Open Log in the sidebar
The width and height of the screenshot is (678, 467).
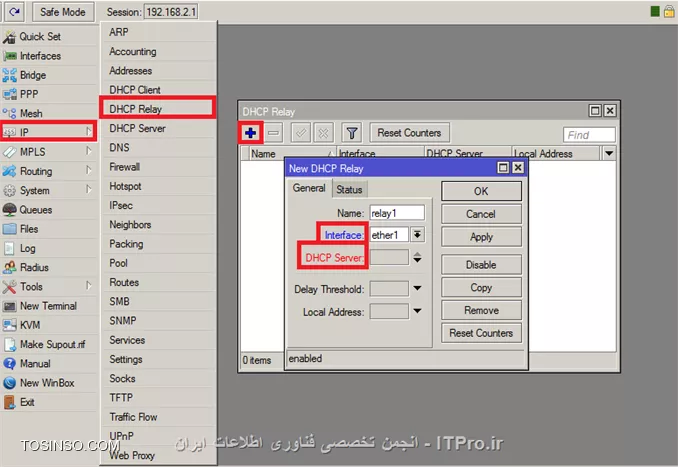click(48, 248)
